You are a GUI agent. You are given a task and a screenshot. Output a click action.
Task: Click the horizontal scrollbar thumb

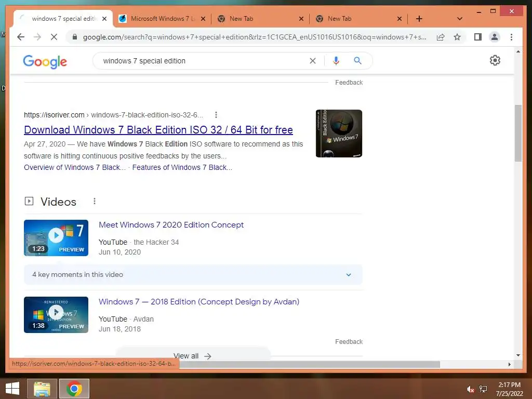[x=310, y=364]
